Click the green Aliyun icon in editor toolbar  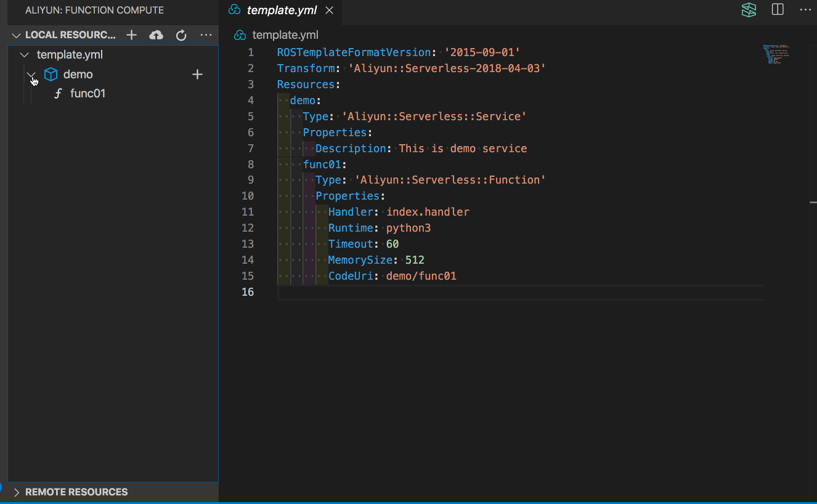point(749,10)
